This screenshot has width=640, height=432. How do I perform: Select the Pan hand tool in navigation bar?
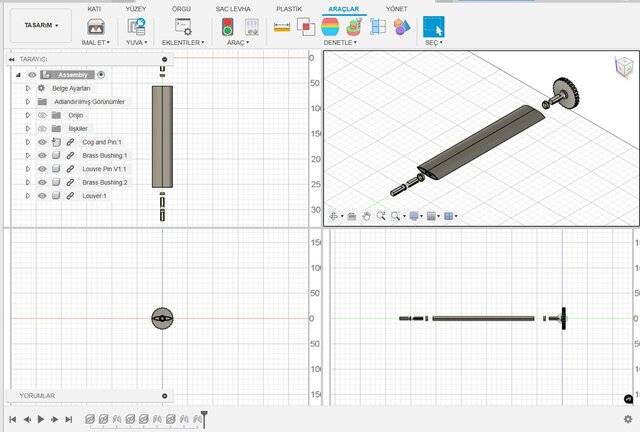(367, 216)
